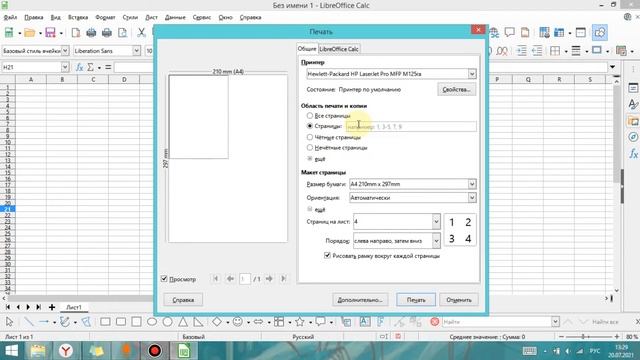The width and height of the screenshot is (640, 360).
Task: Toggle the 'Просмотр' preview checkbox
Action: click(164, 279)
